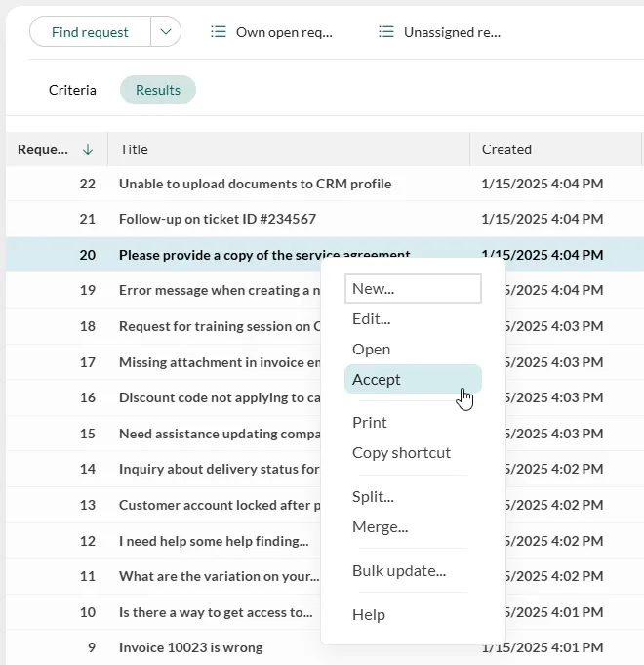Click Copy shortcut menu entry
This screenshot has height=665, width=644.
tap(401, 453)
